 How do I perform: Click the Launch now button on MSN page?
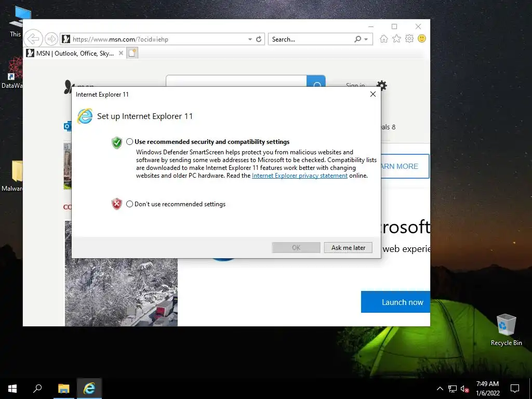395,302
